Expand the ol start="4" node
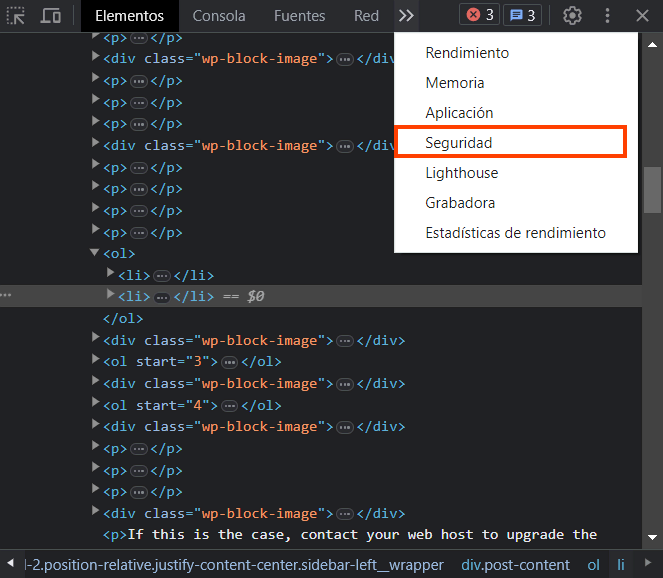Screen dimensions: 663x578 tap(95, 405)
